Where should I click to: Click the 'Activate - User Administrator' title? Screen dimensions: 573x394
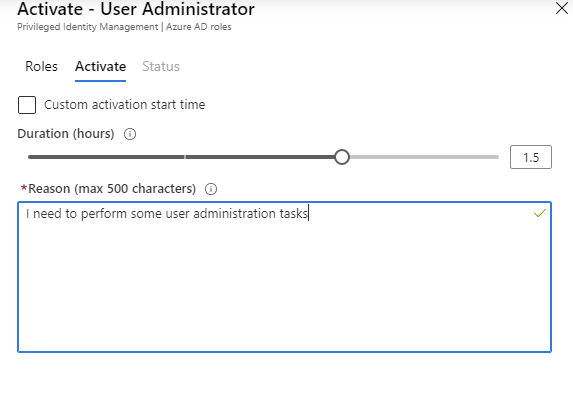click(x=136, y=9)
